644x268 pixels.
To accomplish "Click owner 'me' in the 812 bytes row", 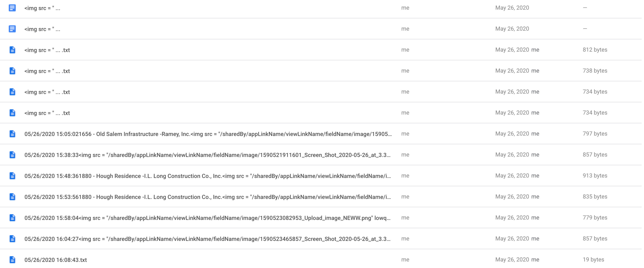I will click(405, 50).
